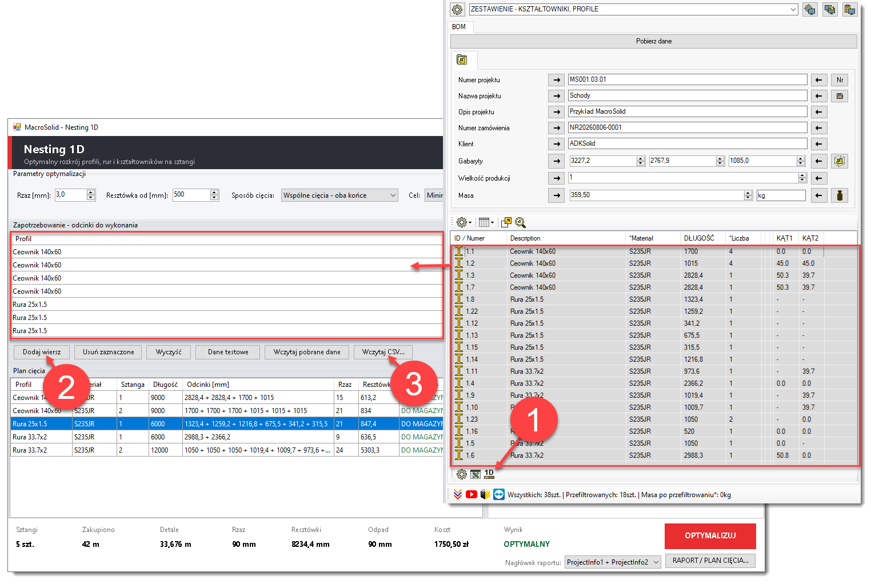Select highlighted Rura 25x1.5 row in Plan cięcia
The image size is (871, 588).
[227, 424]
